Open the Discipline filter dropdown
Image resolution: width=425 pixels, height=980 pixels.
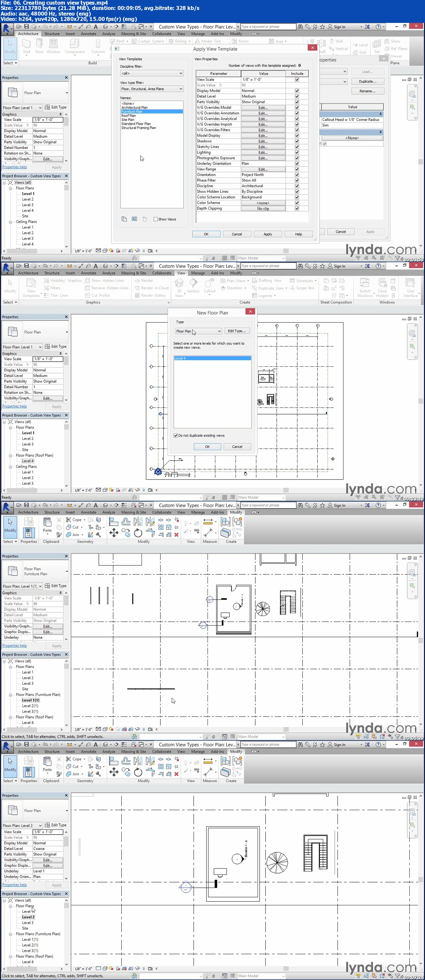pyautogui.click(x=152, y=73)
